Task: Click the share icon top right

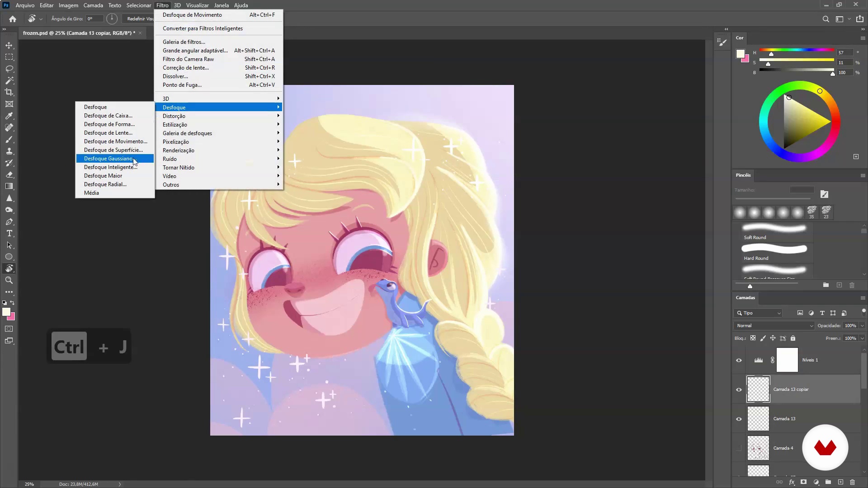Action: pyautogui.click(x=860, y=19)
